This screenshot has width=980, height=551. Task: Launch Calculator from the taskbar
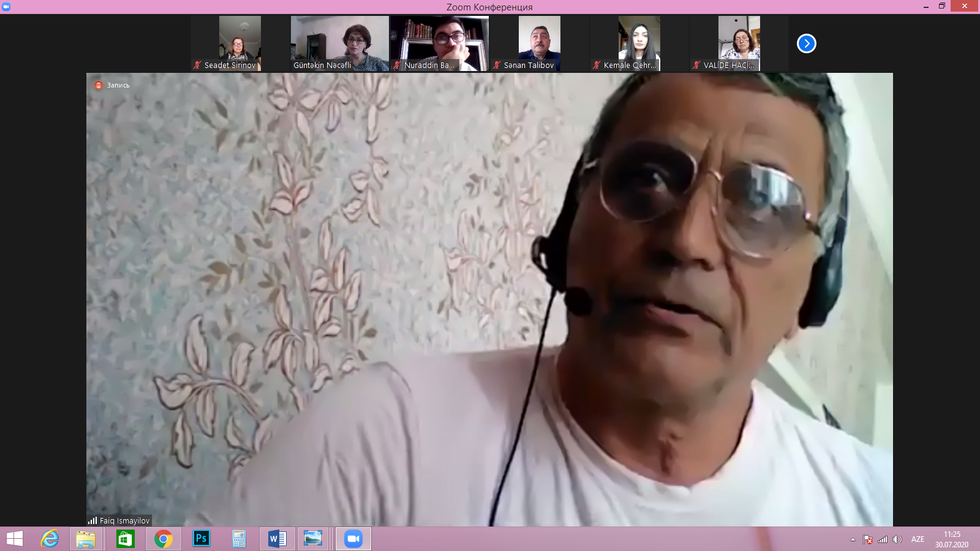(x=239, y=539)
